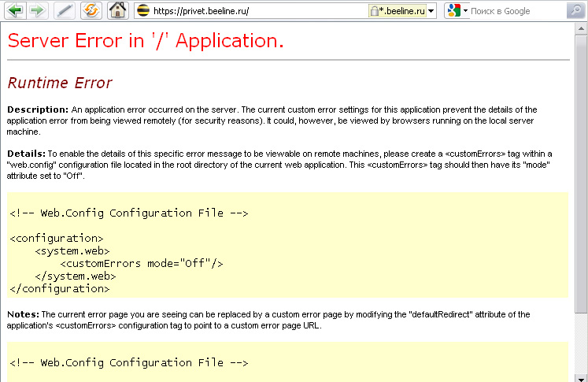The image size is (588, 382).
Task: Click the 'Runtime Error' subheading
Action: pos(60,83)
